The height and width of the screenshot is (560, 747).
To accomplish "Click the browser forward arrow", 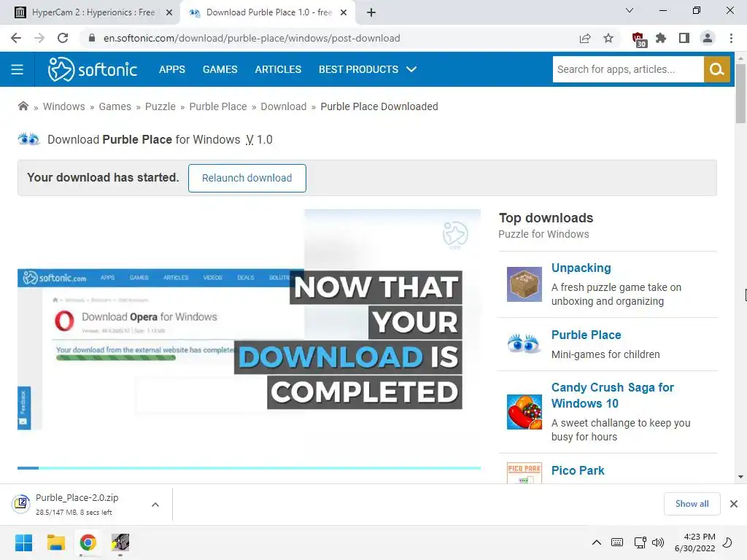I will [39, 38].
